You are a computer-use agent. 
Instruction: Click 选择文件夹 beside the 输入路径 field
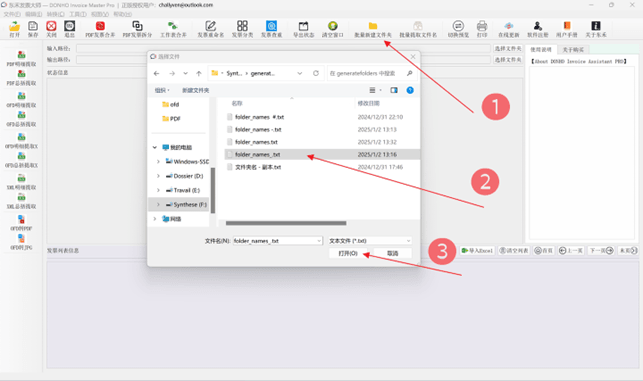(x=508, y=48)
